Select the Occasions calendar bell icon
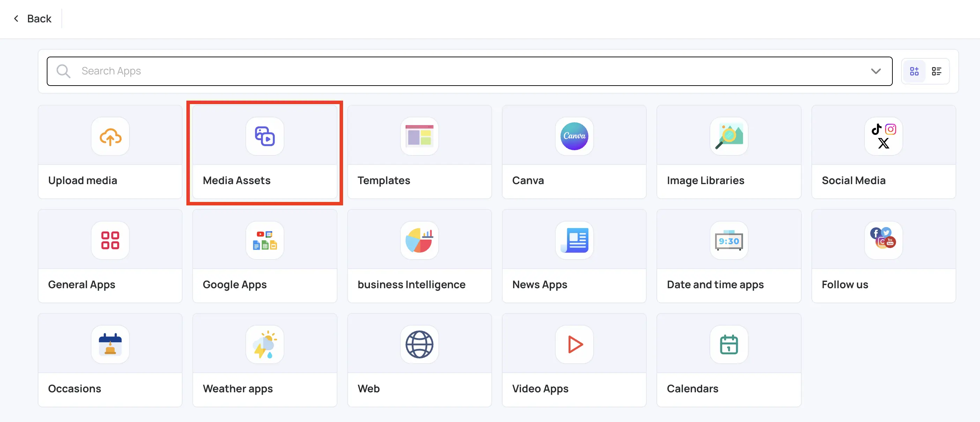The height and width of the screenshot is (422, 980). click(x=110, y=344)
